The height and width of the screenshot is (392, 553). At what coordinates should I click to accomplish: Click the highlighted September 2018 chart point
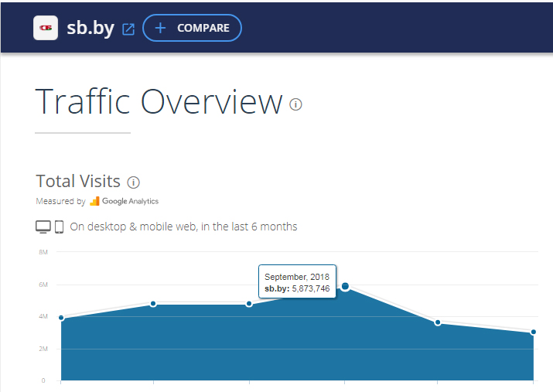[345, 286]
